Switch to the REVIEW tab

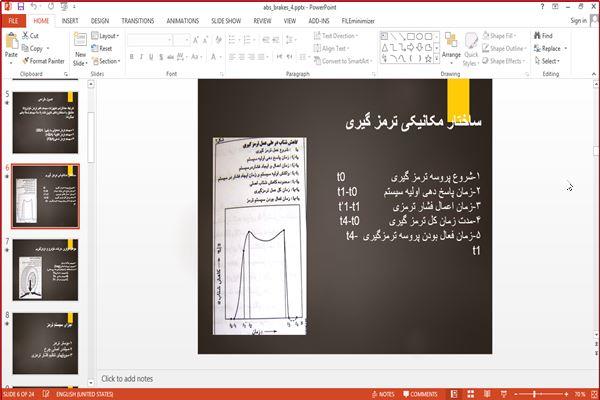click(262, 21)
